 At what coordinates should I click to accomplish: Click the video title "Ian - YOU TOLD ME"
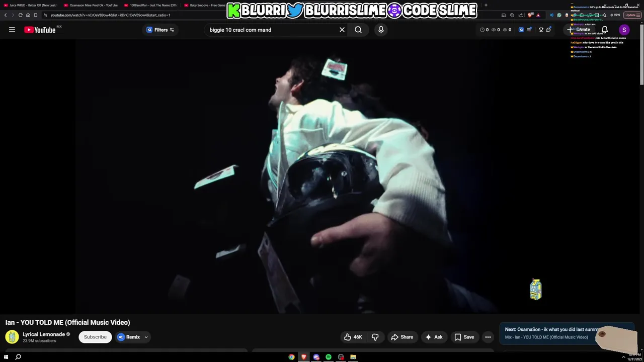67,322
